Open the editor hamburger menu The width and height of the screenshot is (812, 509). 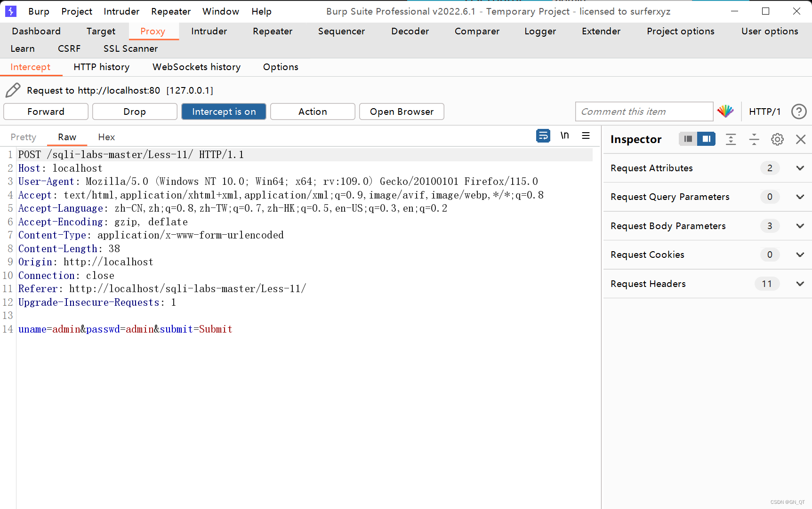pyautogui.click(x=586, y=135)
